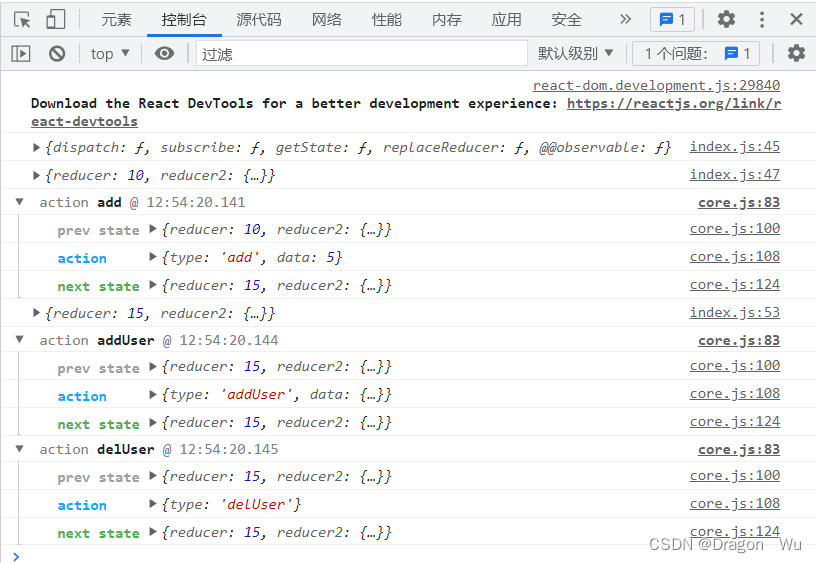Open core.js:108 link in add group
816x563 pixels.
point(735,257)
